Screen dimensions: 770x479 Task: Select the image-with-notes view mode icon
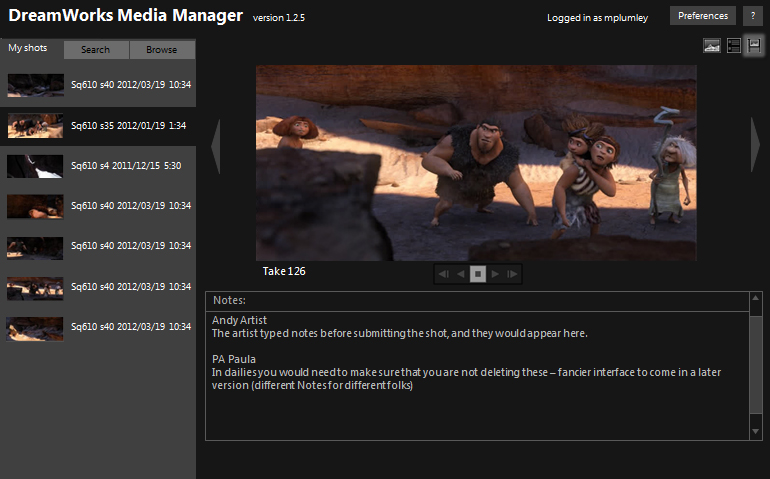754,46
